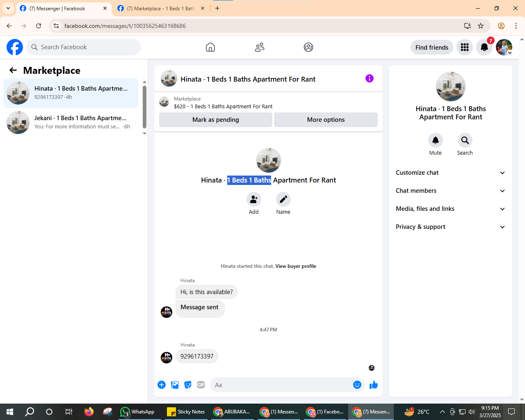Attach a photo or file
Viewport: 525px width, 420px height.
[x=175, y=385]
